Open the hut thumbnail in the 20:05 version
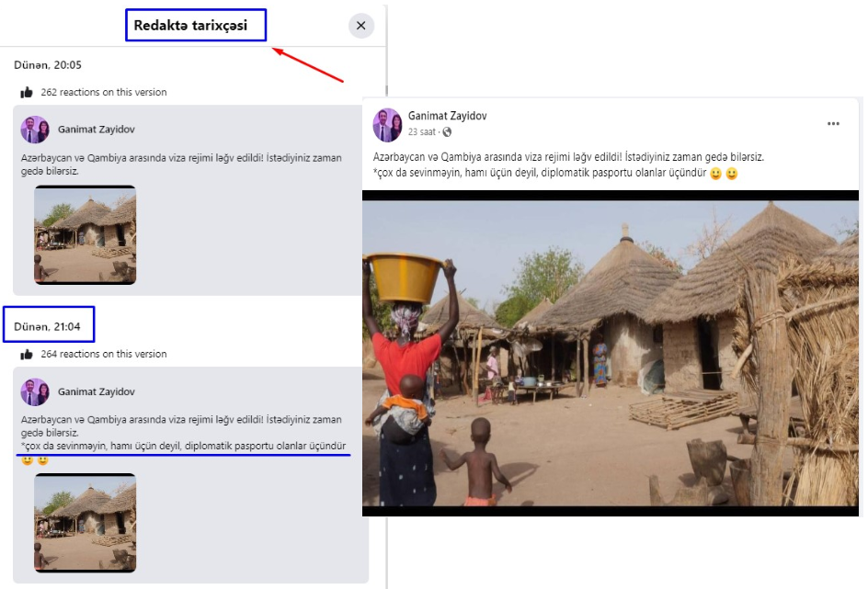The height and width of the screenshot is (589, 868). [85, 234]
